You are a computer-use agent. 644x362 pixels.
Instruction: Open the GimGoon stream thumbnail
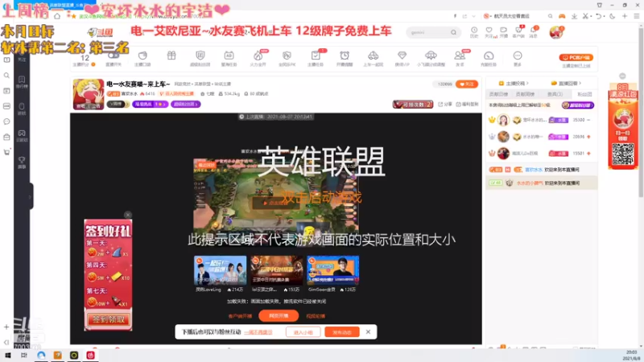point(332,270)
